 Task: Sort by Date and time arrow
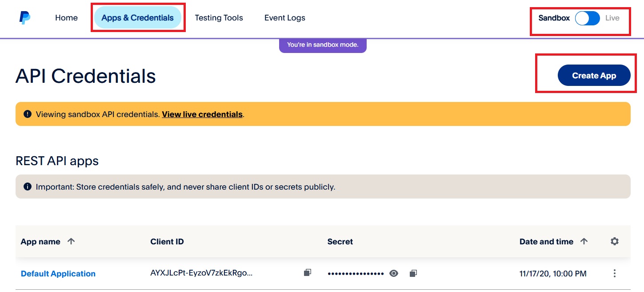click(x=584, y=241)
